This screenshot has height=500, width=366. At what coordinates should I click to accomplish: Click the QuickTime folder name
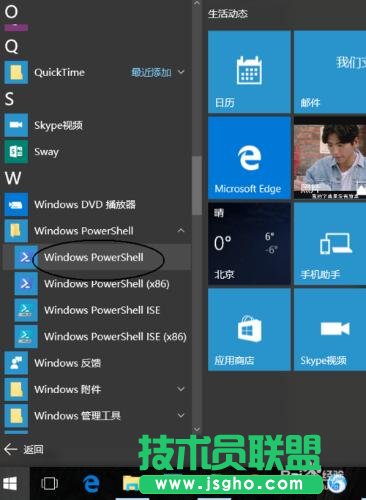click(x=60, y=72)
